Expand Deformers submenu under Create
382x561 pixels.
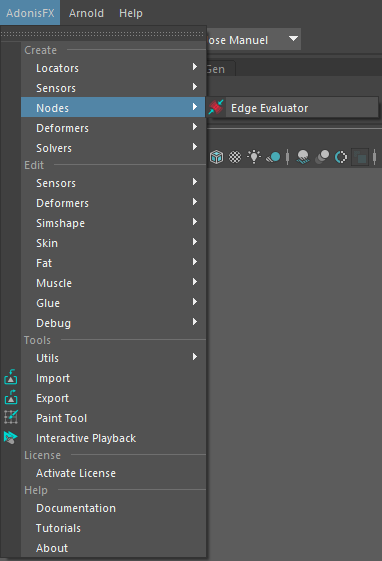click(113, 128)
